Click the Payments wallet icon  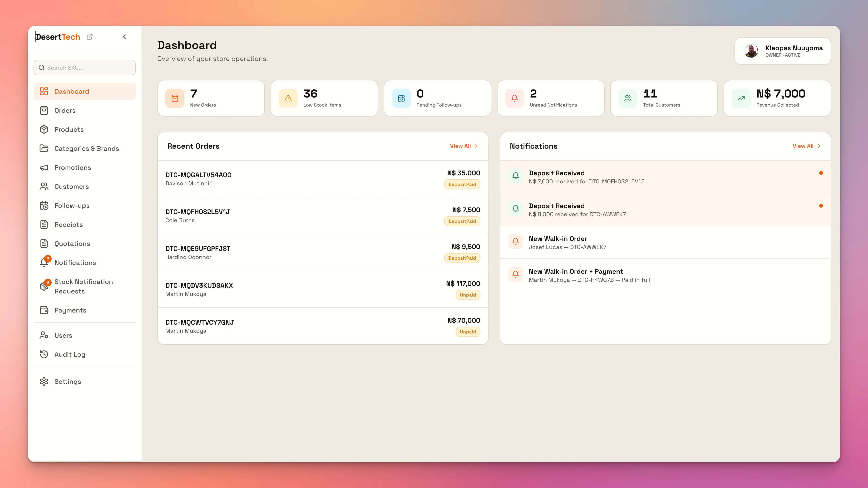pos(44,310)
